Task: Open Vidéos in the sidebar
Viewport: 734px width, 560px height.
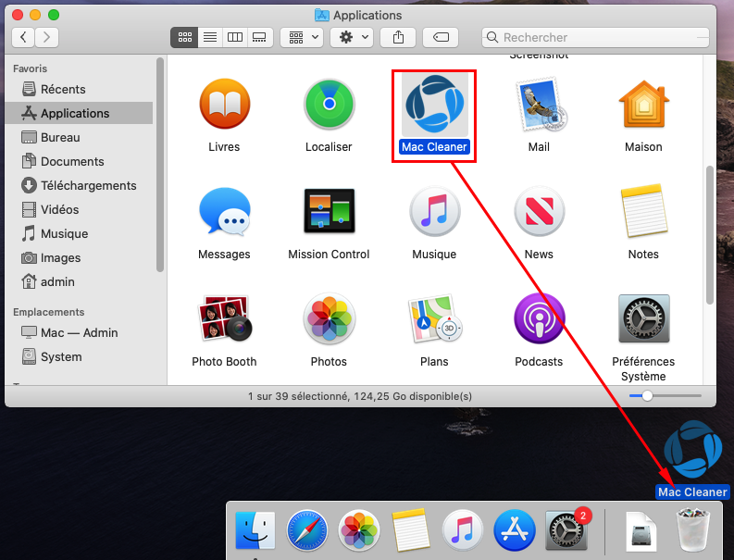Action: pyautogui.click(x=79, y=209)
